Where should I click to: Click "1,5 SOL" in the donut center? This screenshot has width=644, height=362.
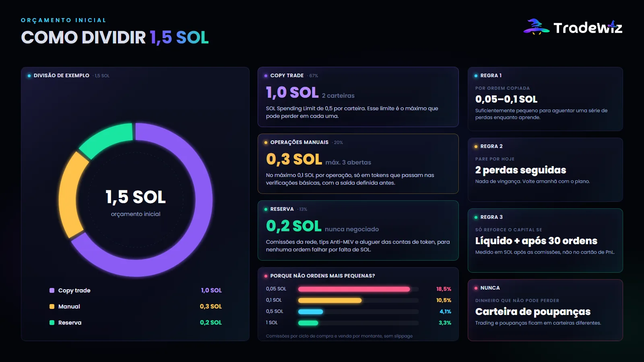coord(136,197)
